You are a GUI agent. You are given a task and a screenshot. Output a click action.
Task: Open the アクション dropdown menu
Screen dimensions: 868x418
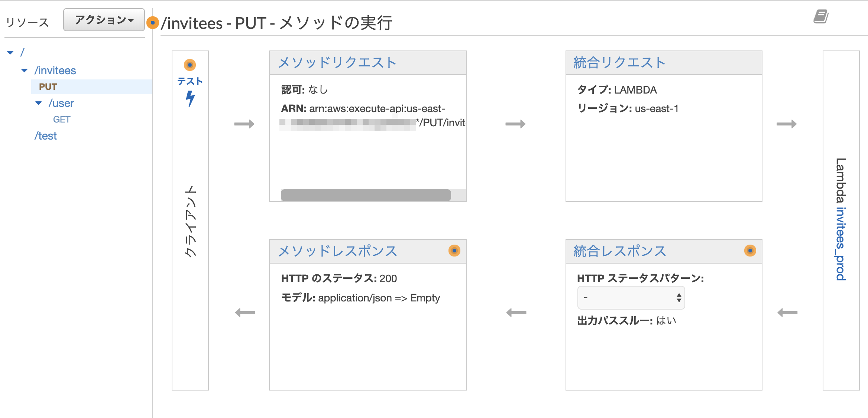104,20
